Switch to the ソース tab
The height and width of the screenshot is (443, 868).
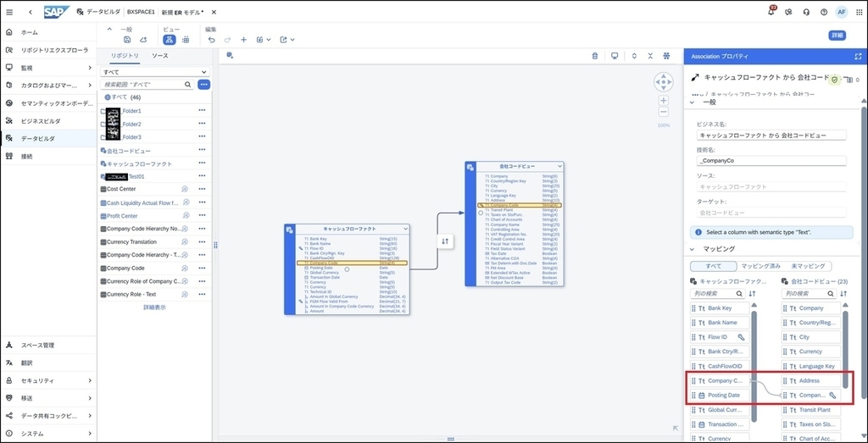point(159,56)
